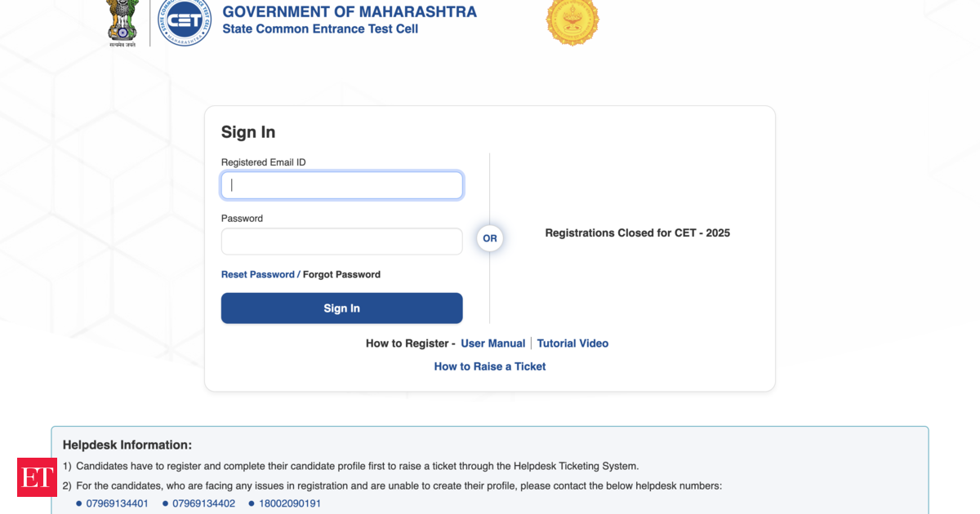The image size is (980, 514).
Task: Click the CET Maharashtra circular logo
Action: (184, 22)
